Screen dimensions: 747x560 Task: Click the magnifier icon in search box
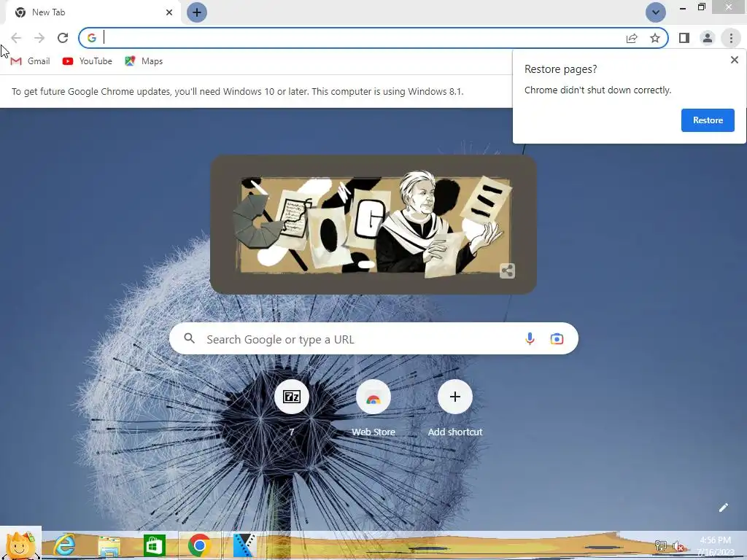coord(190,338)
